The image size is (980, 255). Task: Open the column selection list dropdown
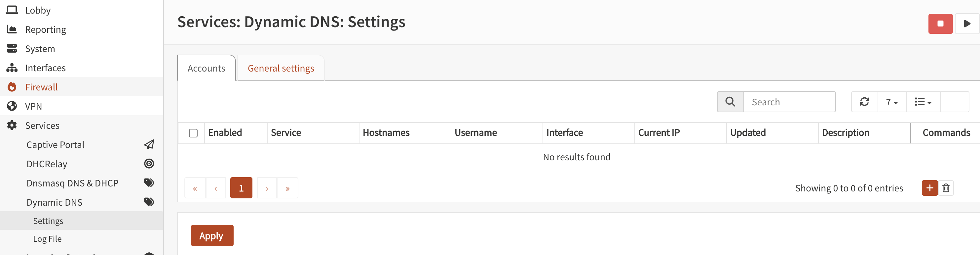coord(923,102)
